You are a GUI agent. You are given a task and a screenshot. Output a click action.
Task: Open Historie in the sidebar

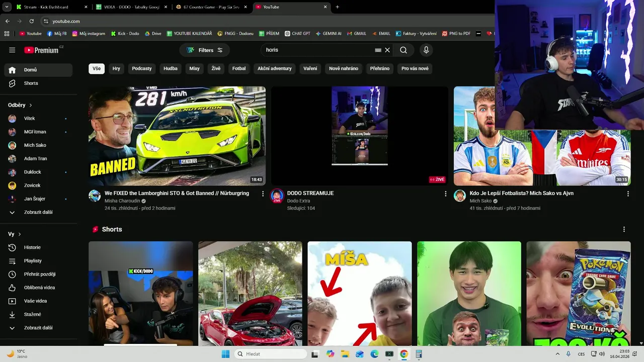[38, 247]
